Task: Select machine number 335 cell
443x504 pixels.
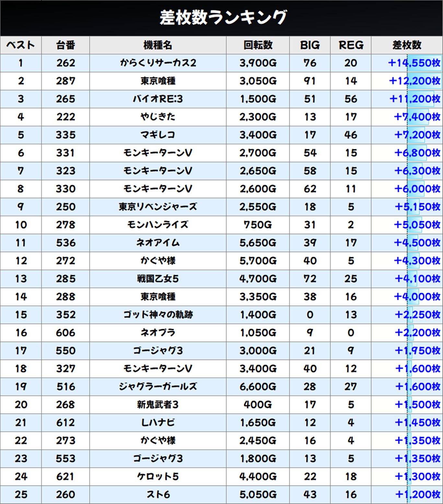Action: [x=66, y=135]
